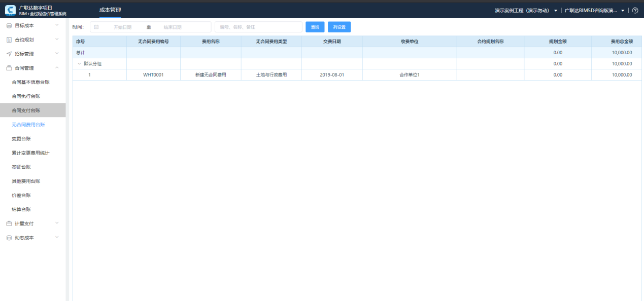Click the 2019-08-01 date cell
This screenshot has width=644, height=301.
(332, 75)
